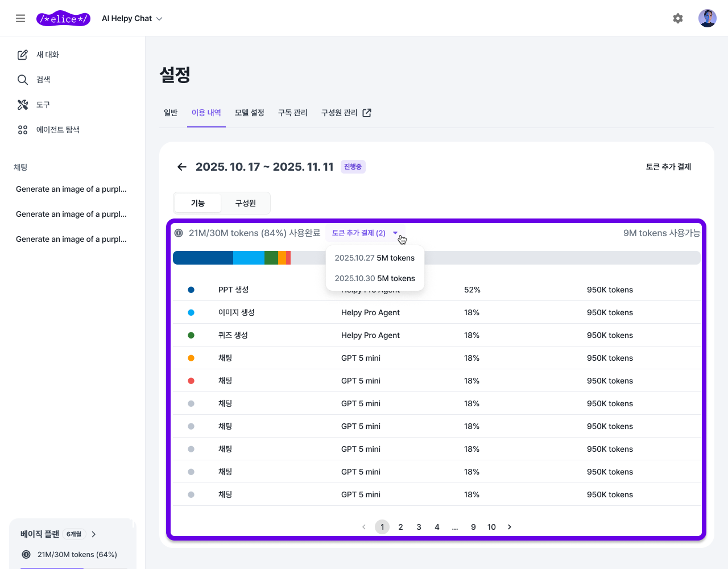The width and height of the screenshot is (728, 569).
Task: Open the 구성원 관리 external link
Action: point(346,113)
